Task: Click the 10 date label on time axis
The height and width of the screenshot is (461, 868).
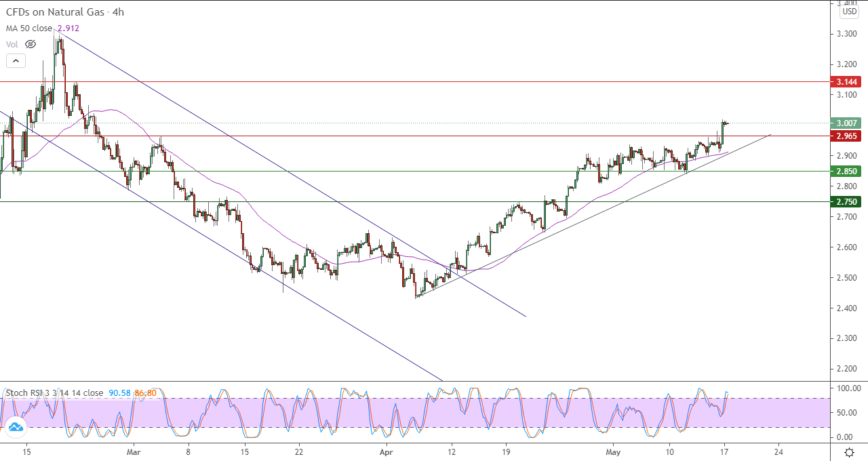Action: click(x=669, y=451)
